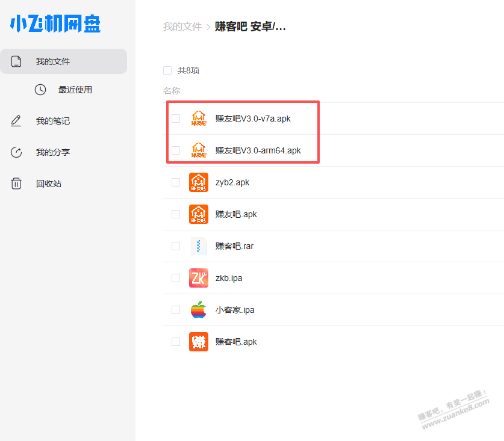Check the box for 赚友吧V3.0-arm64.apk

(176, 150)
